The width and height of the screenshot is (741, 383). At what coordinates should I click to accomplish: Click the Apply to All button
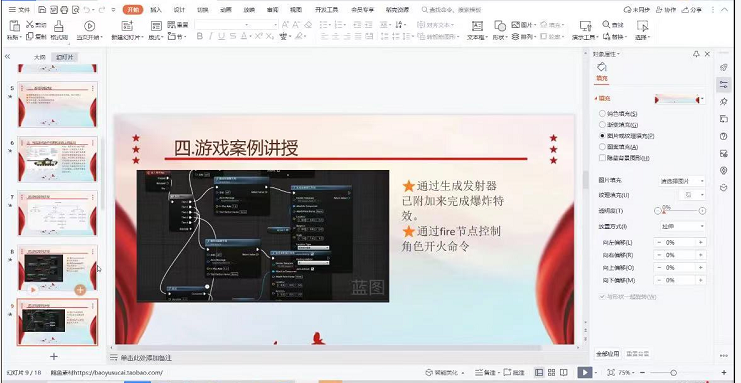coord(607,354)
